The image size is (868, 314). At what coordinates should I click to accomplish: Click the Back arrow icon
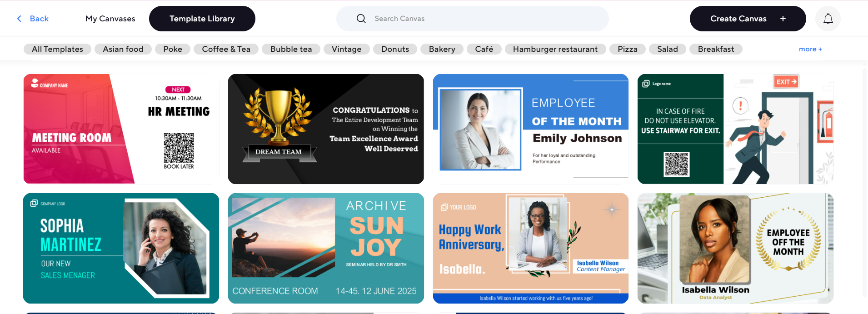19,19
